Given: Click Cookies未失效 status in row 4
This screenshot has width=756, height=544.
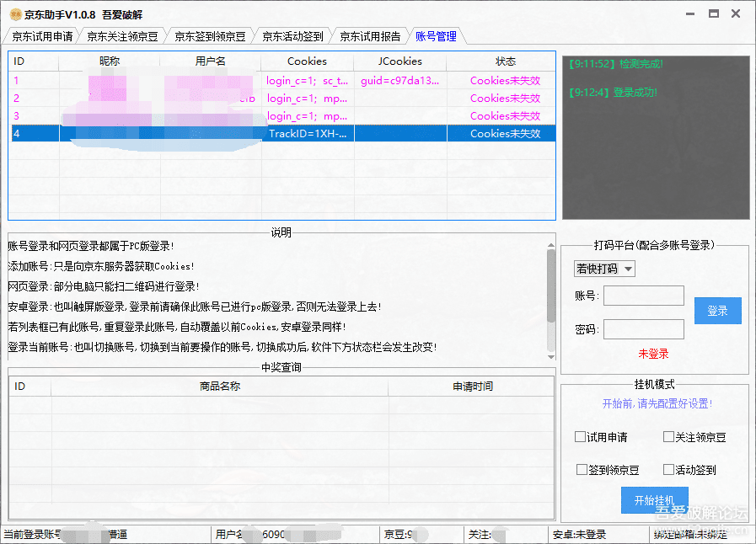Looking at the screenshot, I should click(506, 133).
